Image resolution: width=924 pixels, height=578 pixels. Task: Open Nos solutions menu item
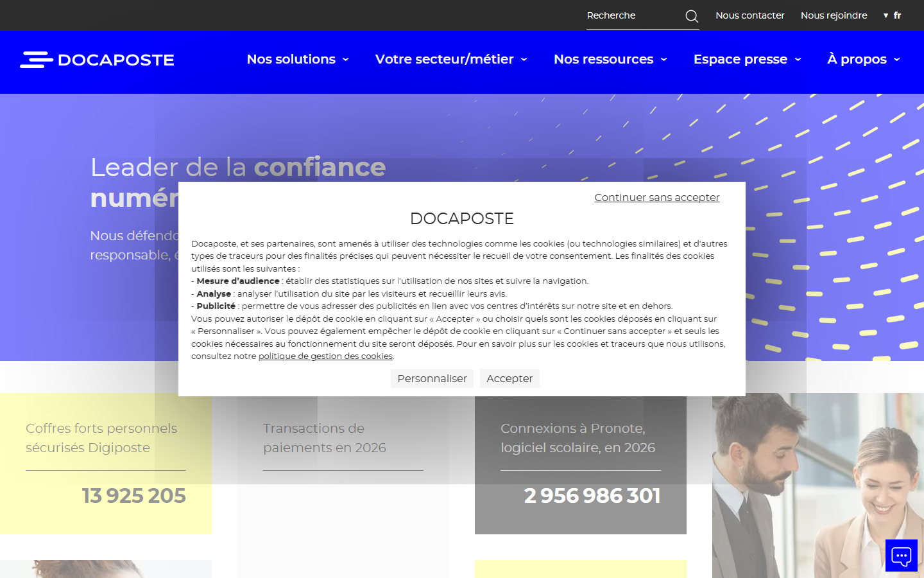click(291, 59)
